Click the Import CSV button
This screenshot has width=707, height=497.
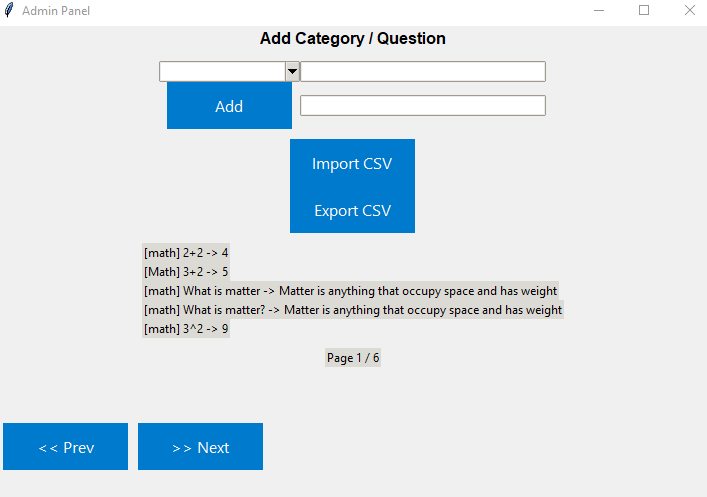pos(352,164)
